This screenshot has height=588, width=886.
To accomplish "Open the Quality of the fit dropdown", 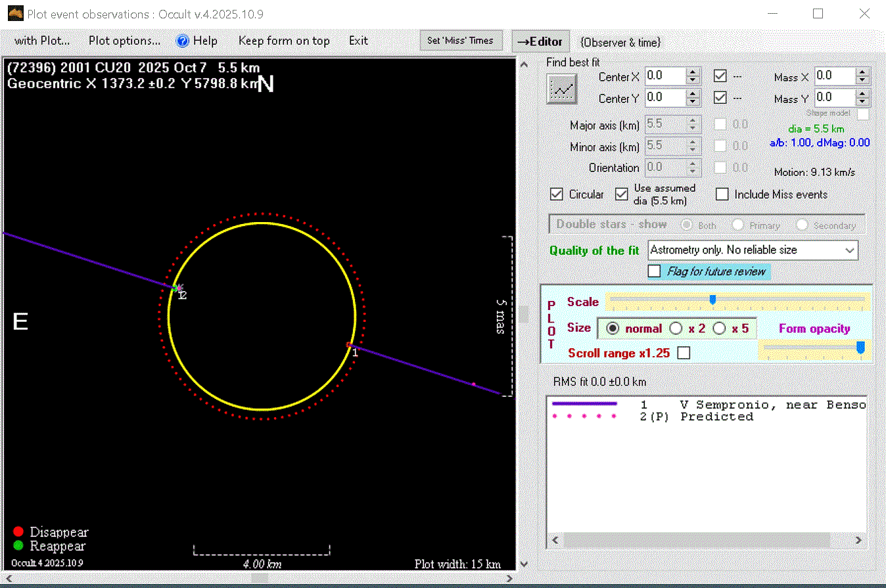I will pos(850,250).
